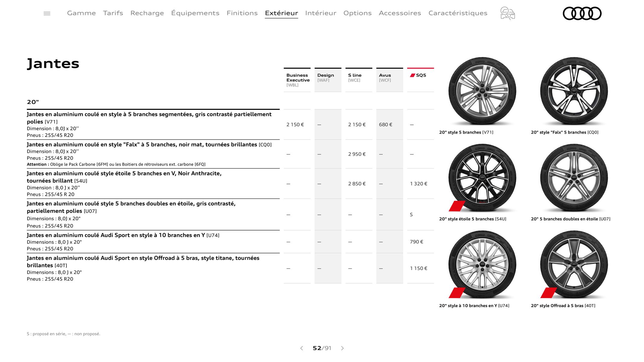This screenshot has width=644, height=362.
Task: Open the Gamme tab
Action: coord(81,13)
